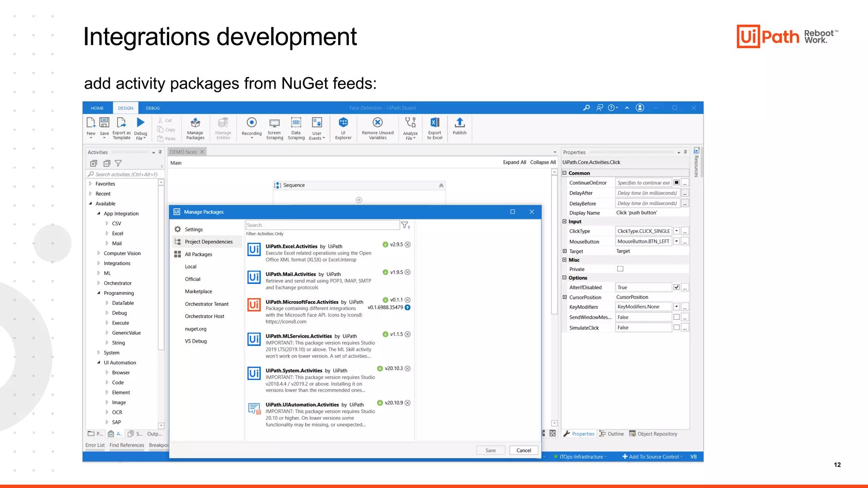This screenshot has width=868, height=488.
Task: Pin the Properties panel
Action: [x=685, y=152]
